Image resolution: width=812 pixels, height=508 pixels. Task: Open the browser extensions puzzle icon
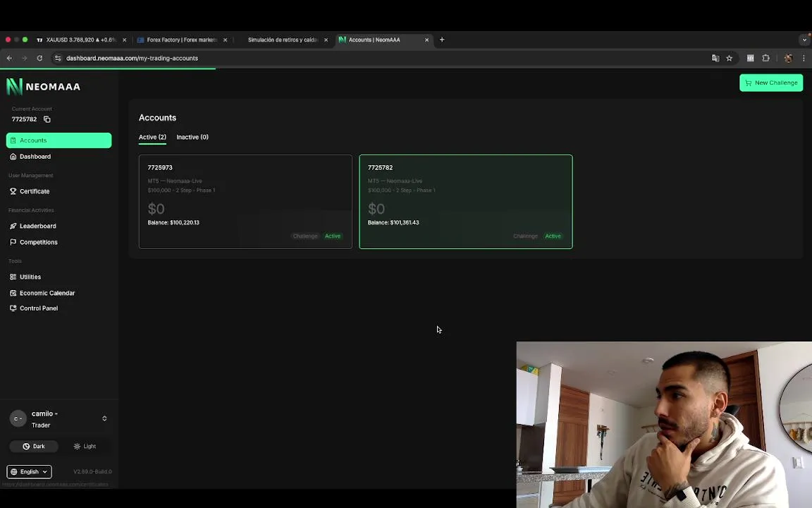click(x=766, y=59)
